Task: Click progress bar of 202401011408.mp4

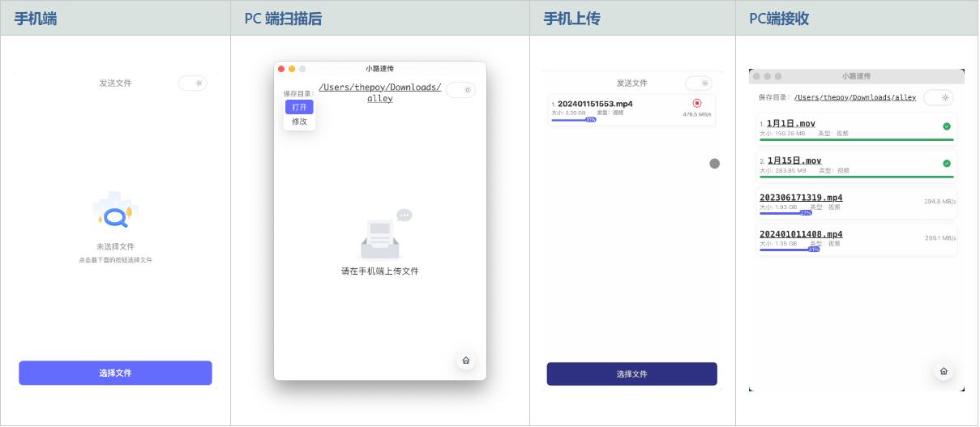Action: point(787,250)
